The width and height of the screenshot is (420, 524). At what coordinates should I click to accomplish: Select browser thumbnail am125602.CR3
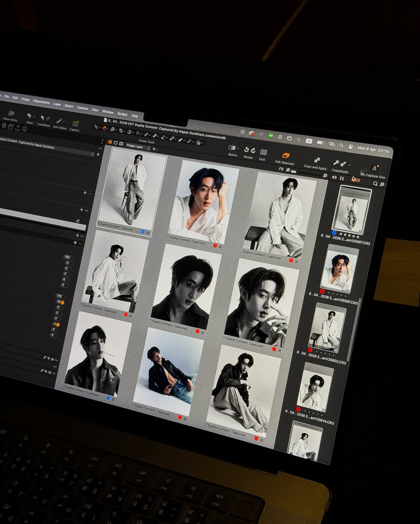click(x=326, y=328)
